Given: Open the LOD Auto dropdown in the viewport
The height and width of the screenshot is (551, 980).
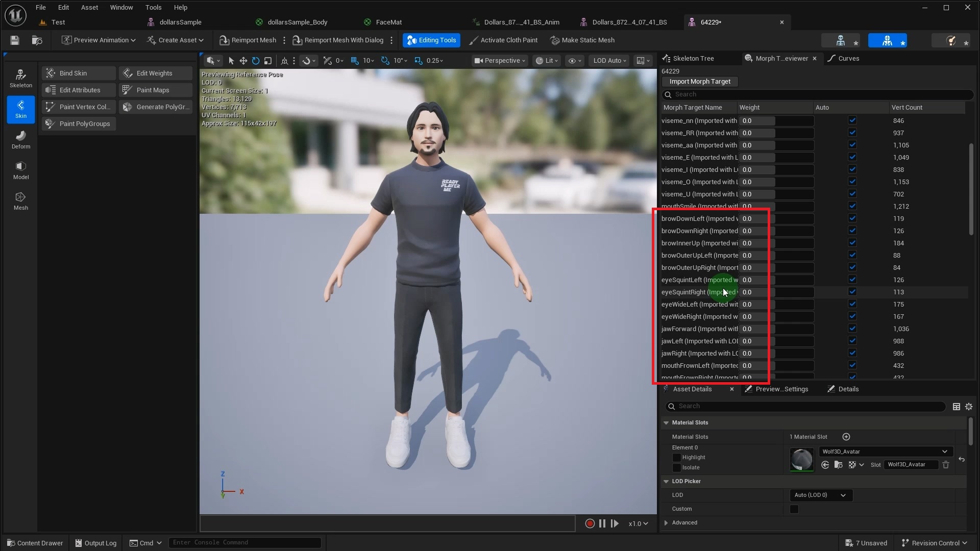Looking at the screenshot, I should coord(608,60).
